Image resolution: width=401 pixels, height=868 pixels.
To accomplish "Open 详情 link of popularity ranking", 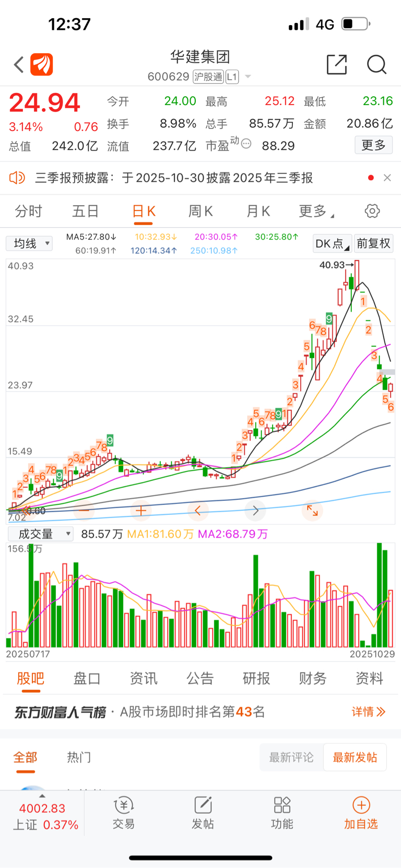I will point(369,712).
